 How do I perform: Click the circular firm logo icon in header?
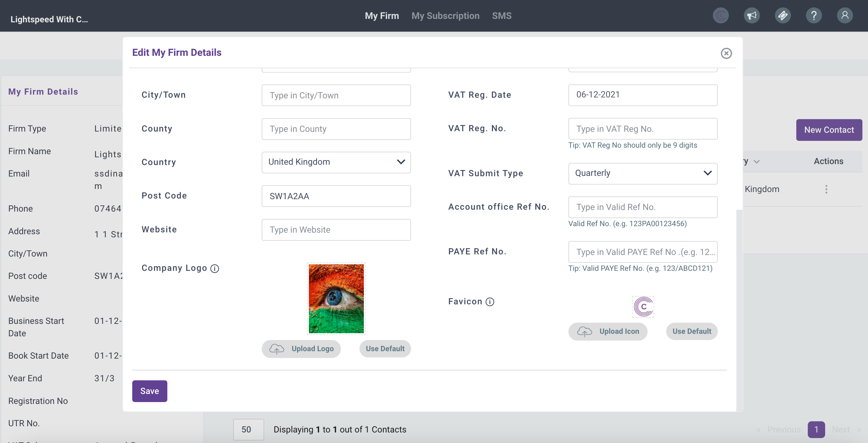tap(721, 16)
